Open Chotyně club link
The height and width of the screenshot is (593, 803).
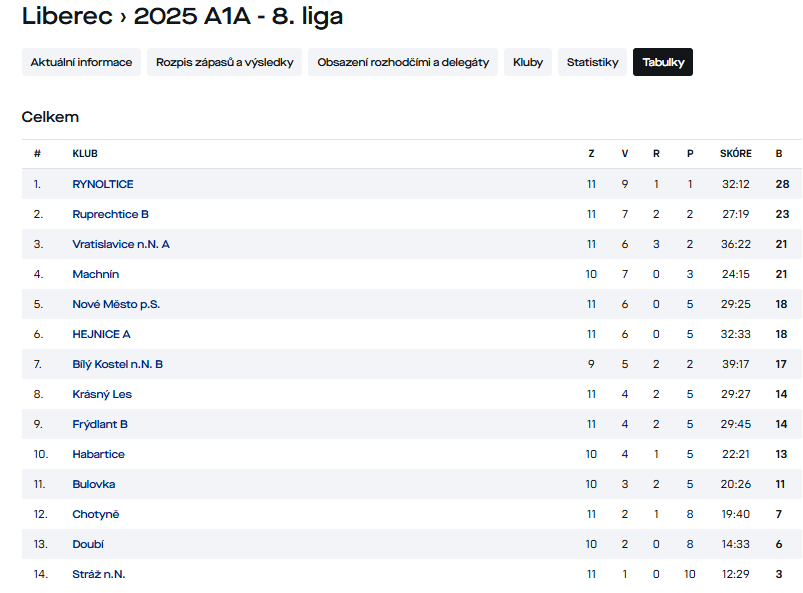96,514
